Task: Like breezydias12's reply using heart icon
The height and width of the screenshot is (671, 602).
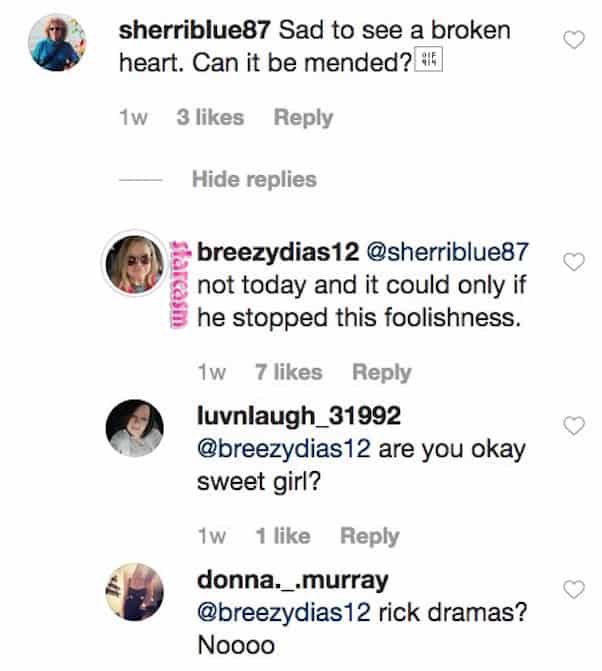Action: [x=573, y=262]
